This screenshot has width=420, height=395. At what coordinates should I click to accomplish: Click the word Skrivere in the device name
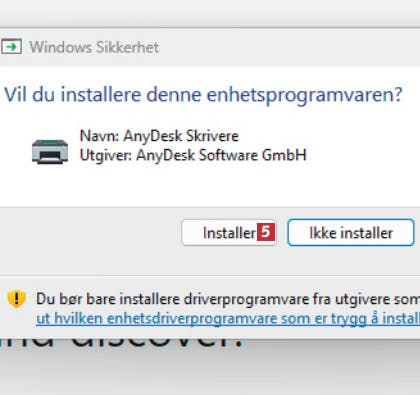click(212, 136)
